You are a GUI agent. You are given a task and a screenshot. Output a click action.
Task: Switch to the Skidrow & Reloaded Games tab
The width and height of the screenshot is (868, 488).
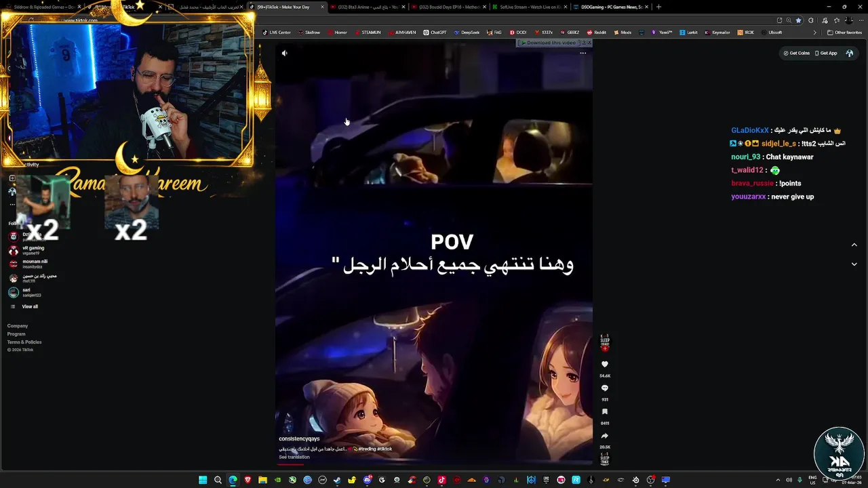tap(44, 7)
